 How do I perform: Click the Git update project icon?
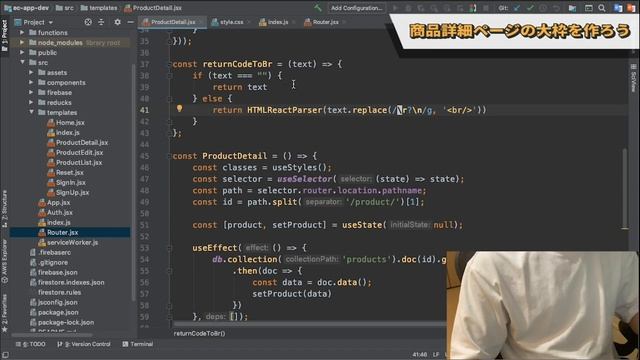coord(517,8)
